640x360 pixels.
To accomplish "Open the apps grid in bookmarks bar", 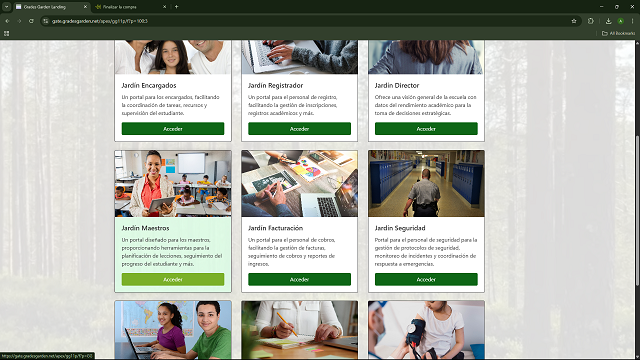I will pos(7,33).
